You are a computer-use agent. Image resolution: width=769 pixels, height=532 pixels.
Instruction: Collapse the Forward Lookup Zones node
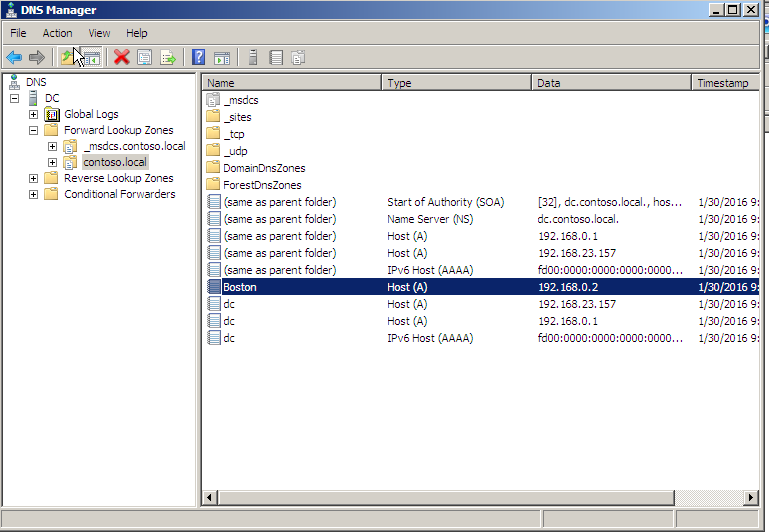(33, 130)
